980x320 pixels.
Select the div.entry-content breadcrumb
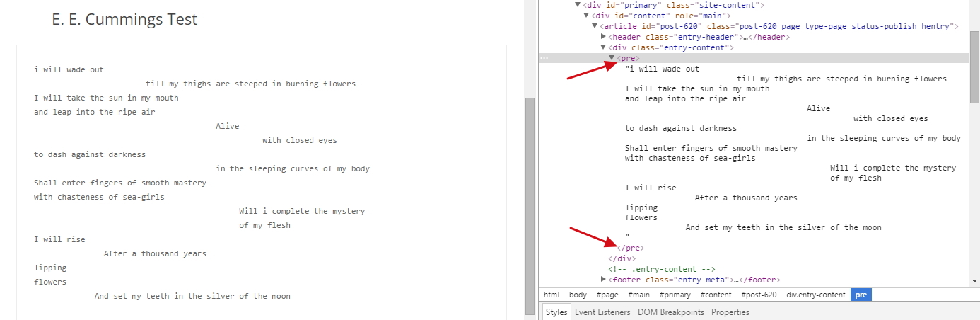coord(816,295)
